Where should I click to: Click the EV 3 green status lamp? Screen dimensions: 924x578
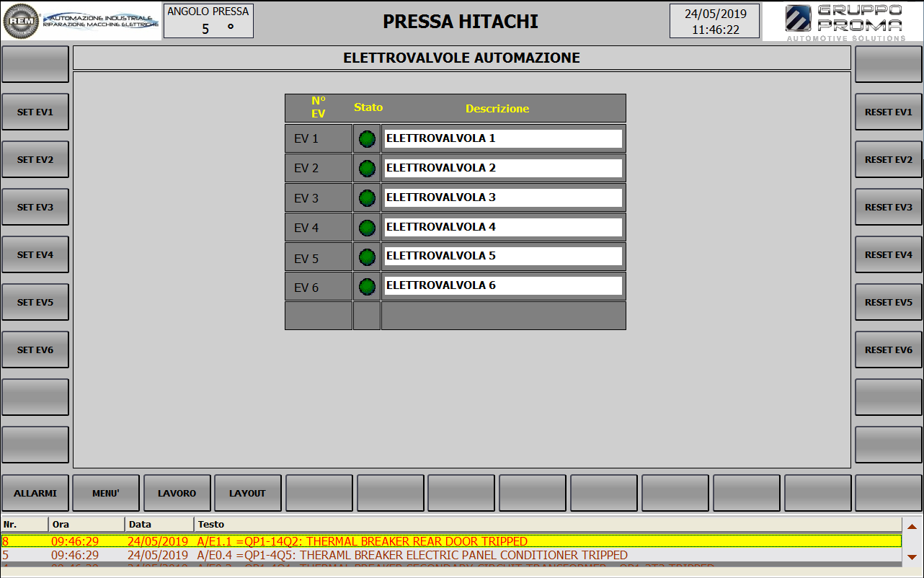(367, 197)
